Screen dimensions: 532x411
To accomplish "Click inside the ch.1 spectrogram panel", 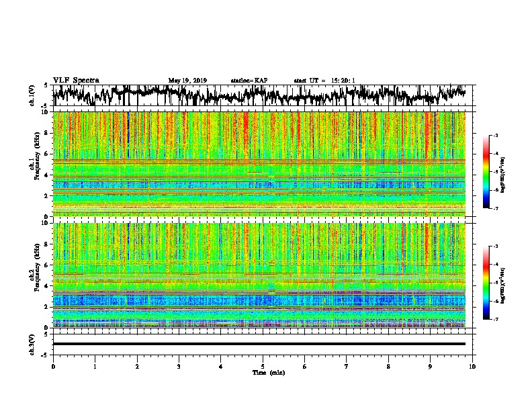I will coord(259,164).
